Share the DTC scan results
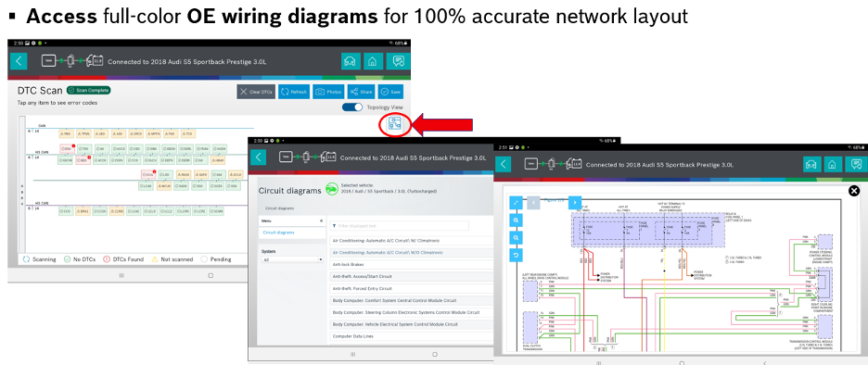This screenshot has height=365, width=868. coord(362,92)
